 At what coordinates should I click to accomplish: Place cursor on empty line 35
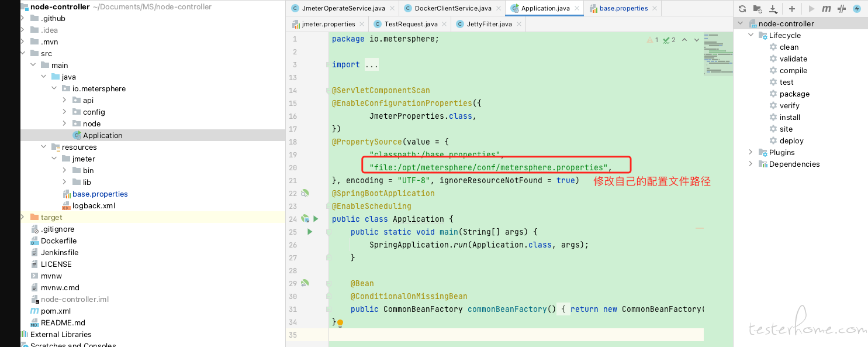(x=516, y=335)
